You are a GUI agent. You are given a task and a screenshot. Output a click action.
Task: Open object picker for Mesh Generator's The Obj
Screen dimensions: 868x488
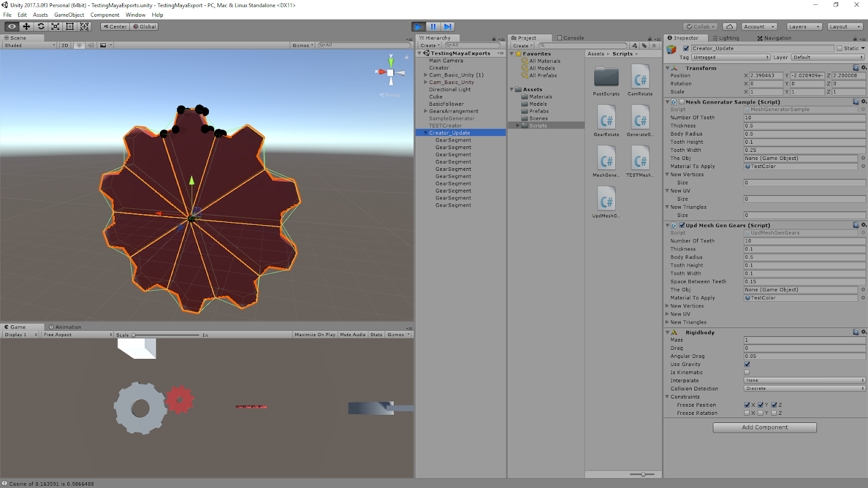tap(863, 158)
